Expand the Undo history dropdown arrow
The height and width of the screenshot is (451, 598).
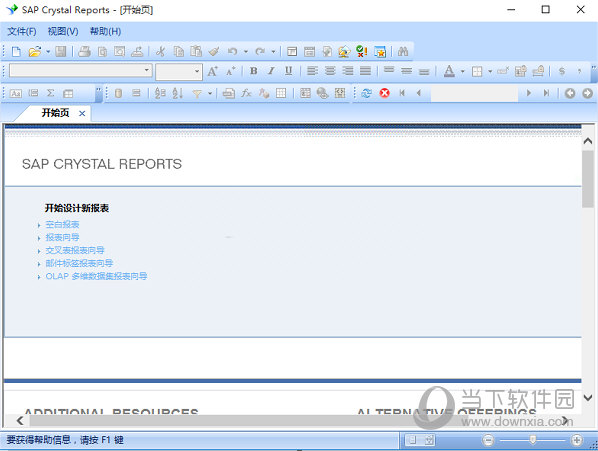246,51
